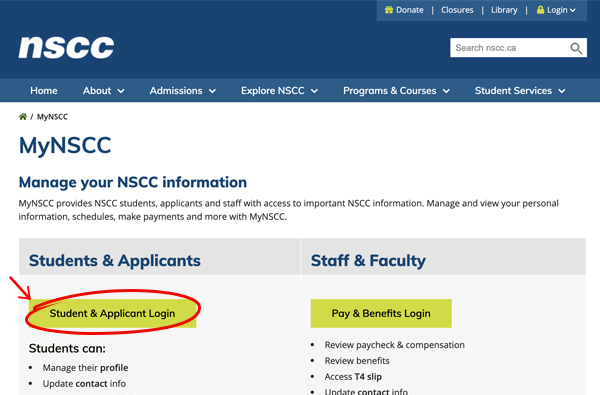Image resolution: width=600 pixels, height=395 pixels.
Task: Expand the chevron beside Explore NSCC
Action: click(x=314, y=91)
